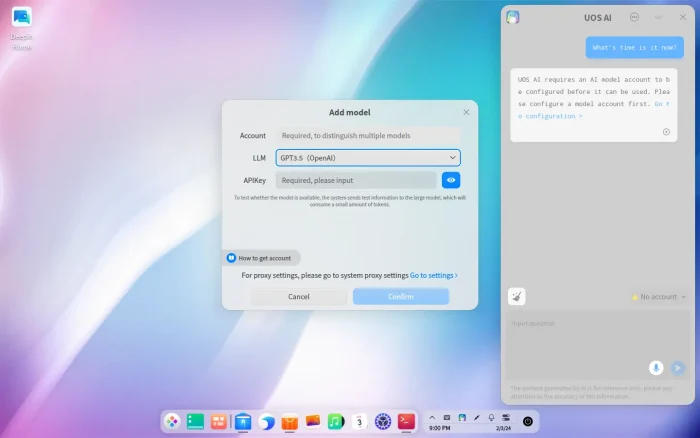Click the send message arrow button
This screenshot has width=700, height=438.
click(678, 368)
